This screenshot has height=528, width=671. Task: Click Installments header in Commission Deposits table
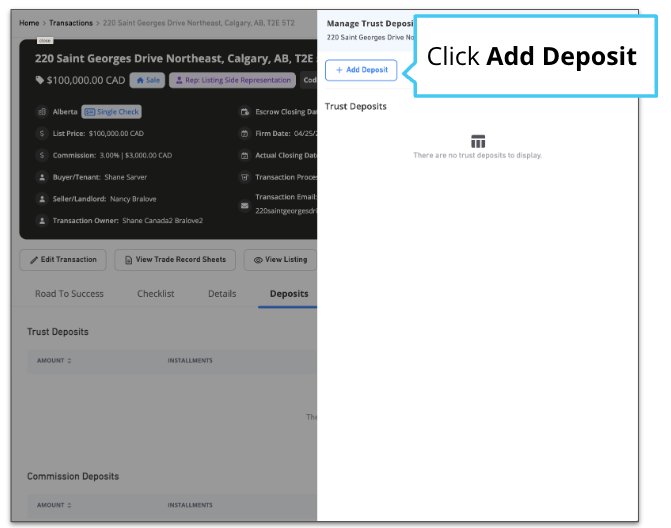tap(190, 505)
